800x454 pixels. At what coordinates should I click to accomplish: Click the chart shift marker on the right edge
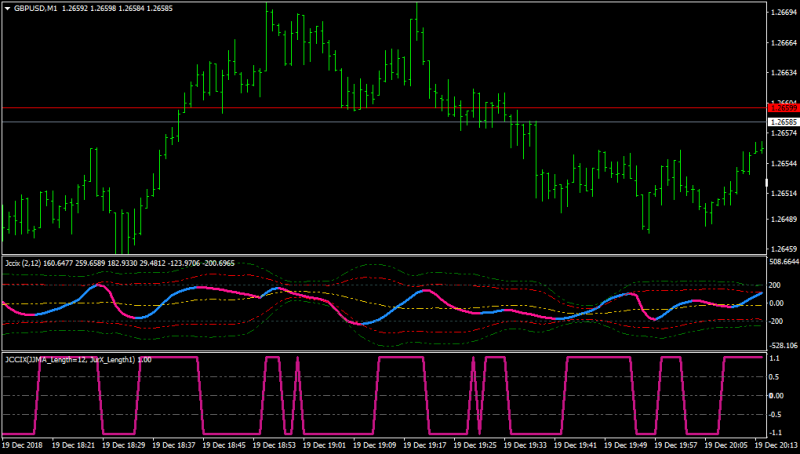click(x=766, y=183)
